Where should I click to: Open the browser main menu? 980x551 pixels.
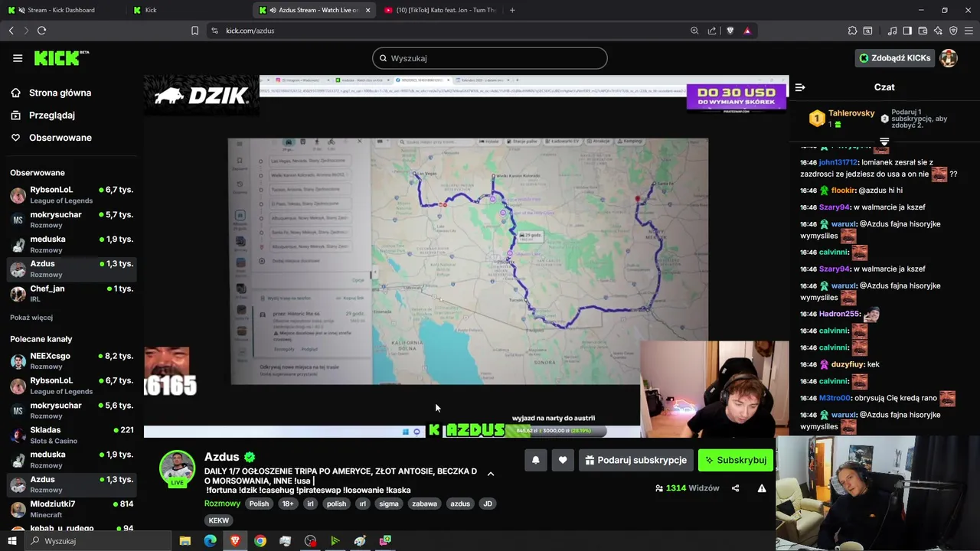tap(969, 31)
